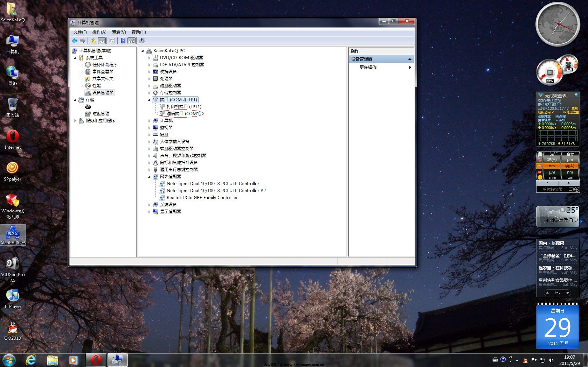
Task: Open the 查看(V) menu
Action: (x=119, y=32)
